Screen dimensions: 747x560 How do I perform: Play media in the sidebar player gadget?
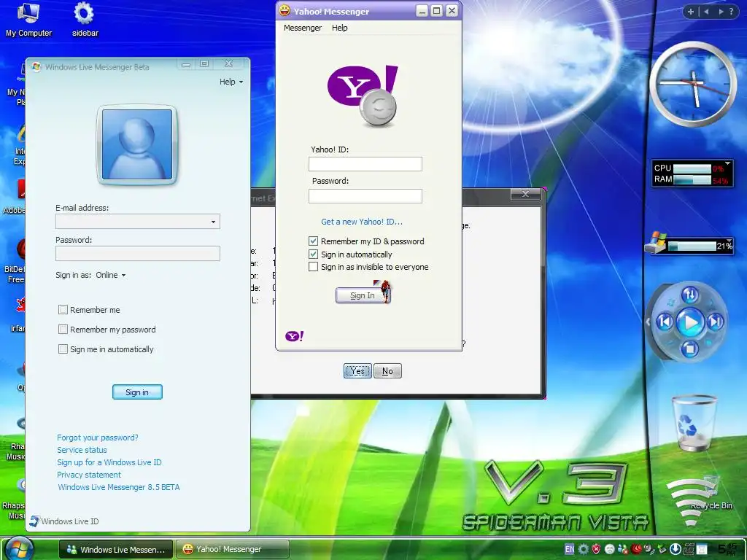[690, 322]
